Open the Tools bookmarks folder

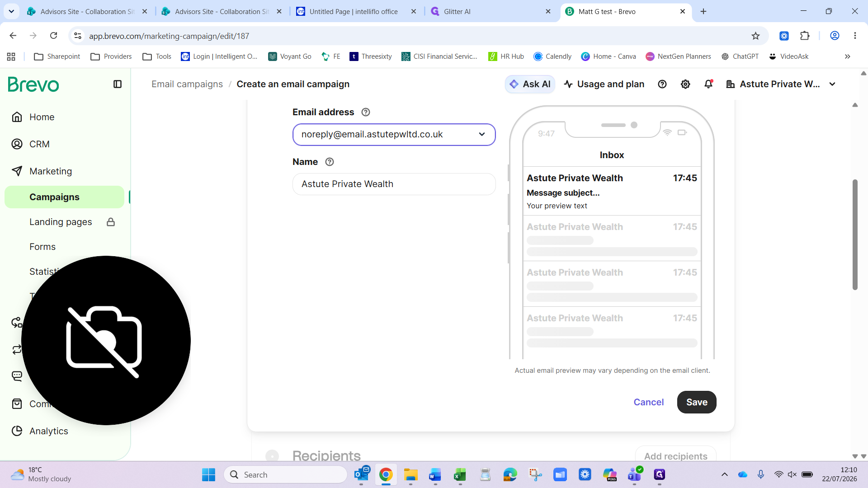157,56
